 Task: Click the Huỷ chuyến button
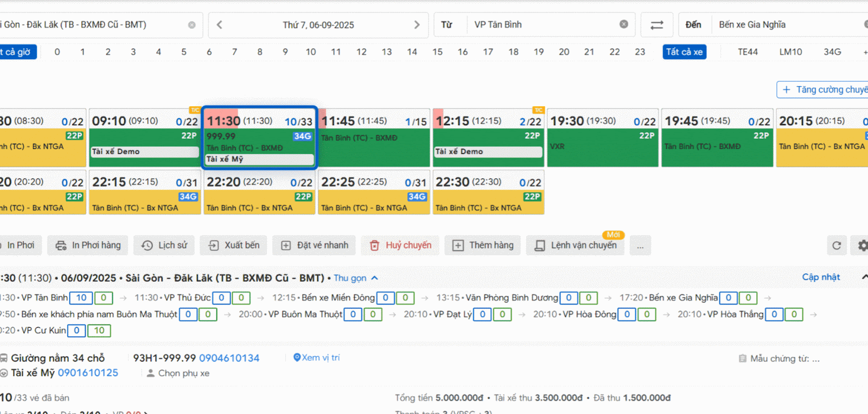click(402, 245)
